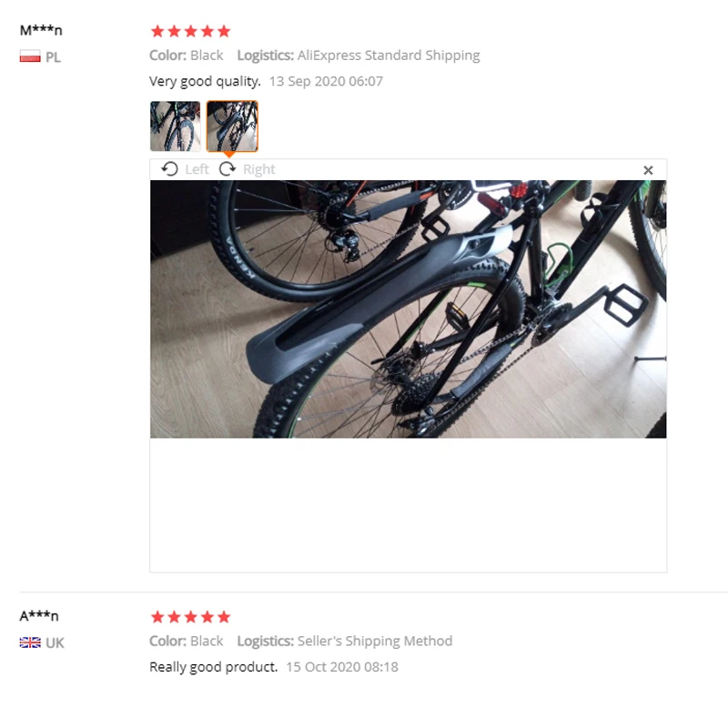Click the enlarged bike mudguard photo
Screen dimensions: 728x728
pos(408,309)
